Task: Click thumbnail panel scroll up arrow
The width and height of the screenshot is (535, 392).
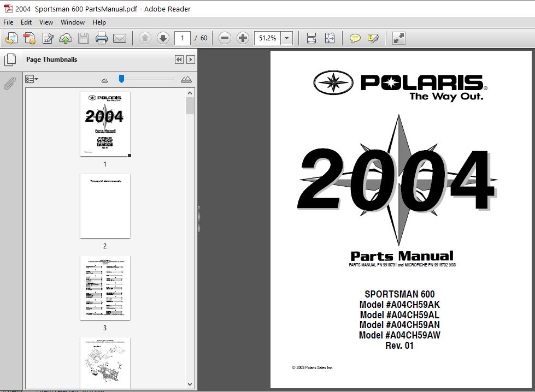Action: point(190,93)
